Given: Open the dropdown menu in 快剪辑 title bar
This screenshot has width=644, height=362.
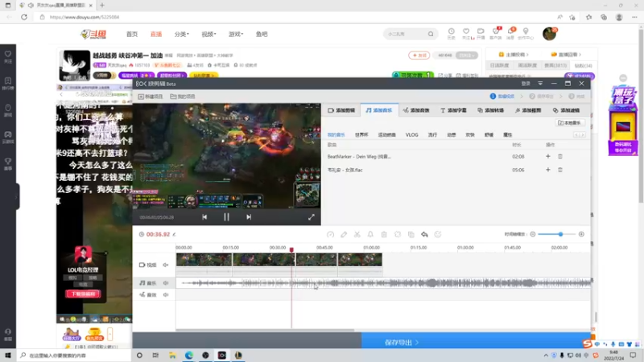Looking at the screenshot, I should pyautogui.click(x=540, y=84).
